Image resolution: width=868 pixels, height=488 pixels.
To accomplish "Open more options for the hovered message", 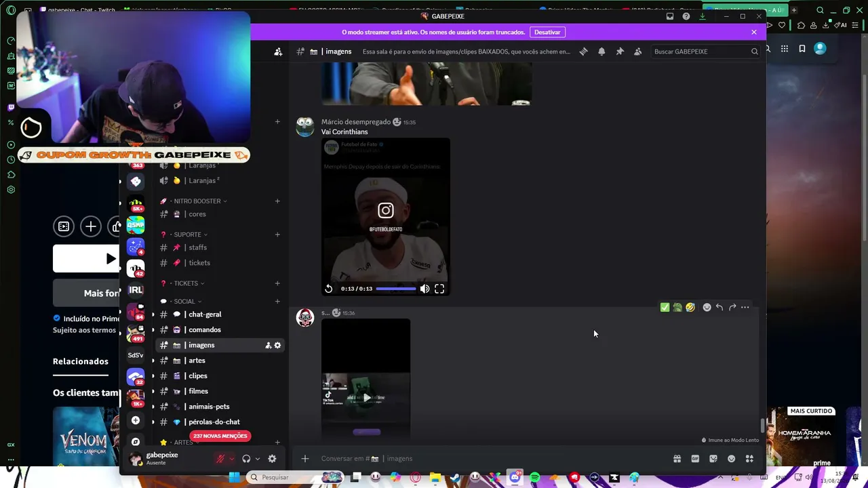I will pos(745,308).
